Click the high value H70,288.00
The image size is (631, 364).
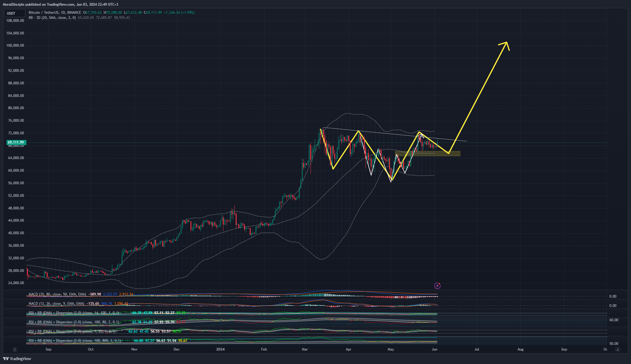pos(113,13)
